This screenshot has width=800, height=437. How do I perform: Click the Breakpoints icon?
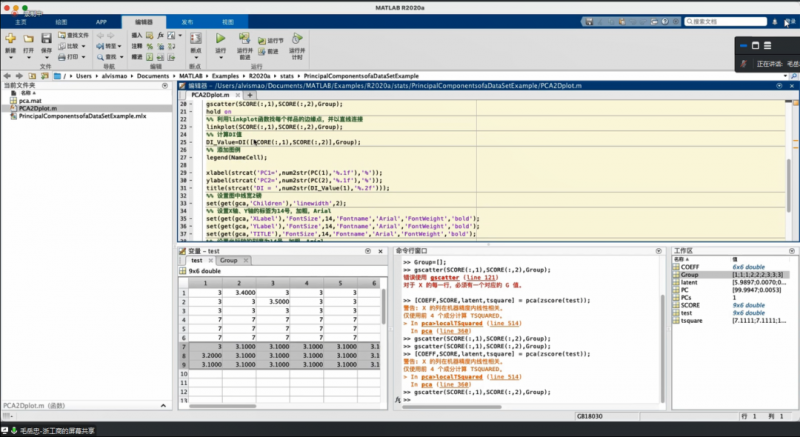(x=196, y=38)
